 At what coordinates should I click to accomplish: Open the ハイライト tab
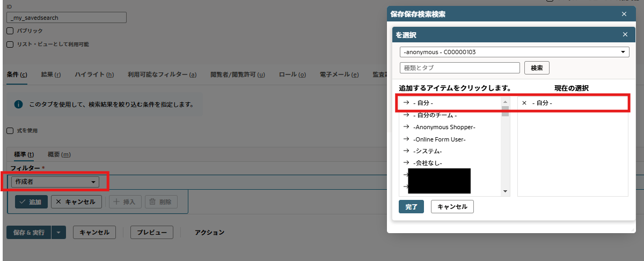[94, 74]
